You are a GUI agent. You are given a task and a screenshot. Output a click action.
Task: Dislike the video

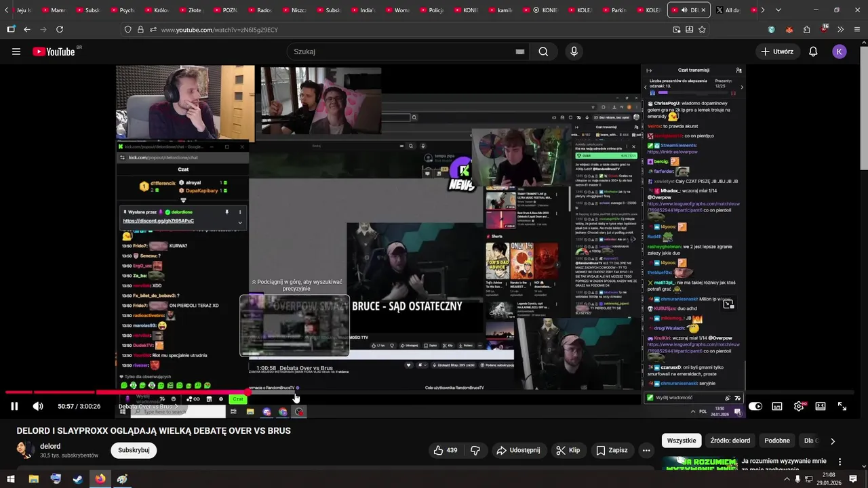(x=475, y=450)
